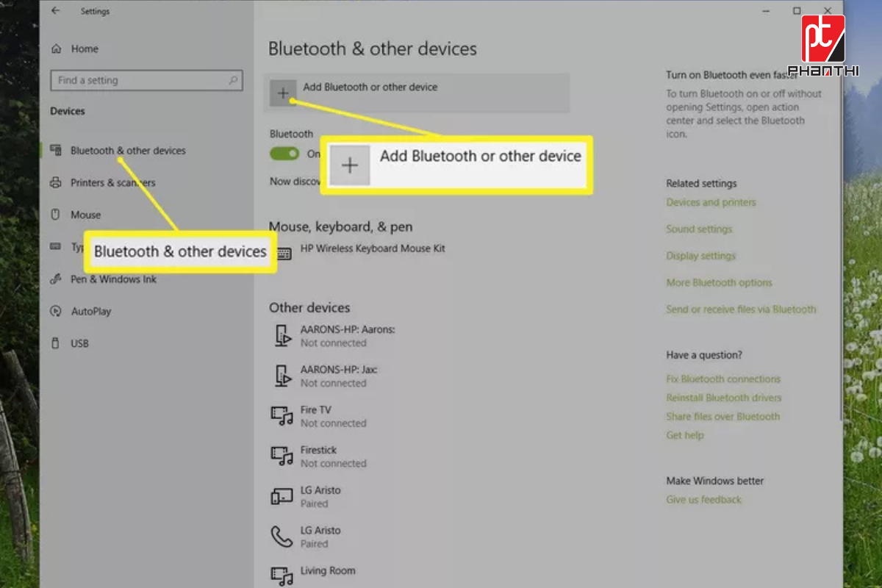Select Bluetooth & other devices in sidebar
This screenshot has height=588, width=882.
[128, 151]
